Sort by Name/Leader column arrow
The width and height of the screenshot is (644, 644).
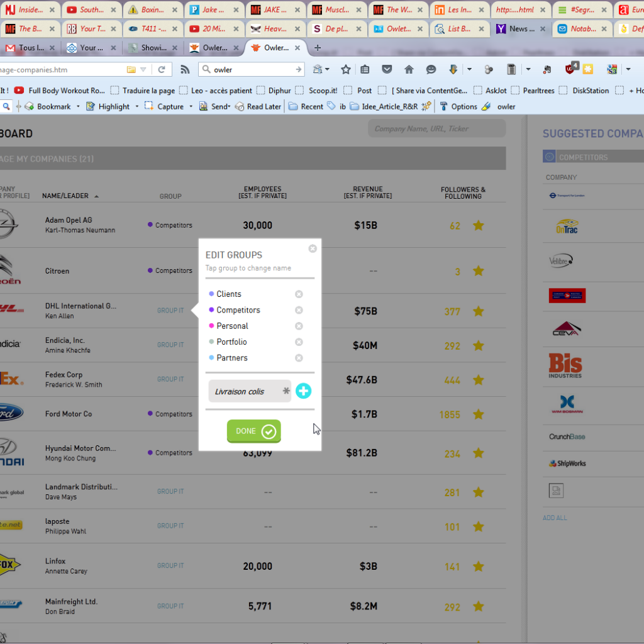[x=96, y=196]
